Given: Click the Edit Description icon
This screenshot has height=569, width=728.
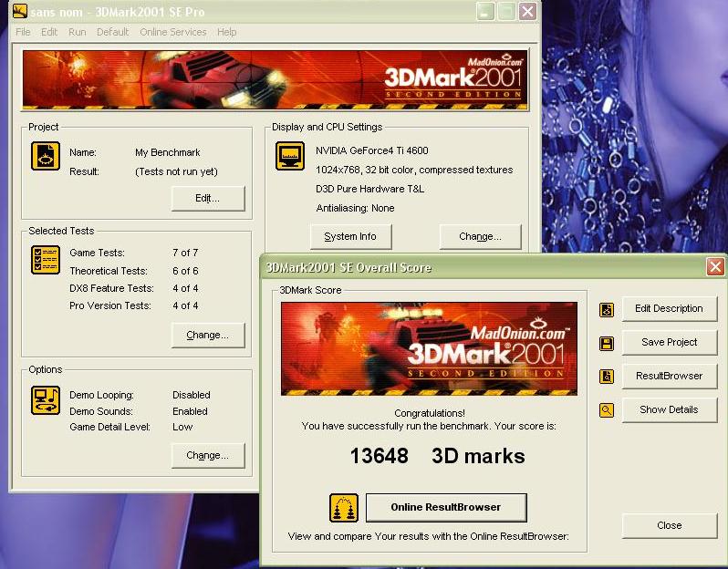Looking at the screenshot, I should [607, 309].
